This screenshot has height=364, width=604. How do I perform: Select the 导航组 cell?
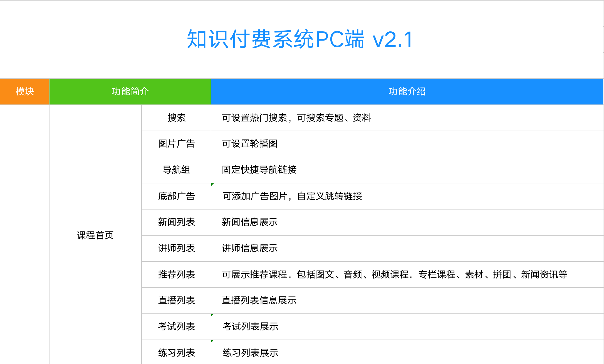176,170
